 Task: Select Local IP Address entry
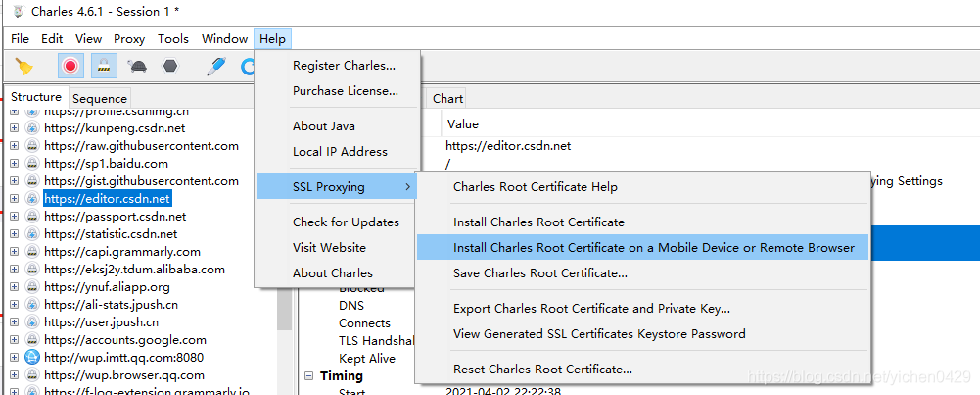point(338,152)
